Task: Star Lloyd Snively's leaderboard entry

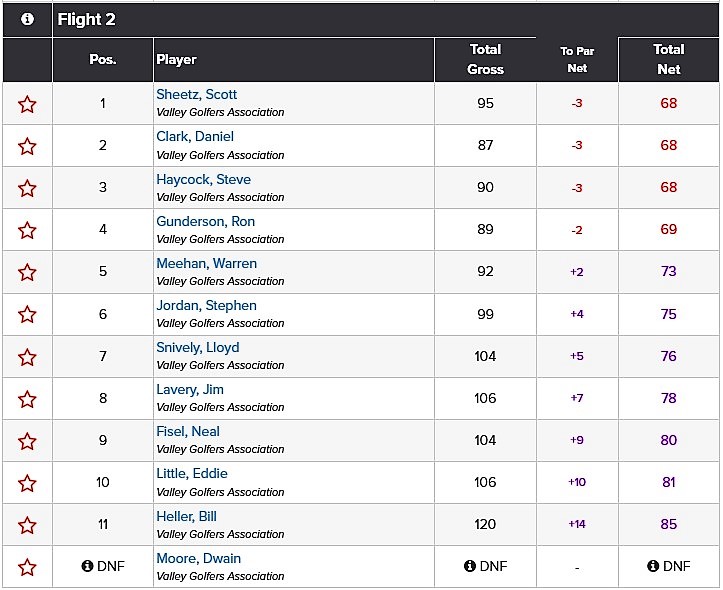Action: (x=27, y=357)
